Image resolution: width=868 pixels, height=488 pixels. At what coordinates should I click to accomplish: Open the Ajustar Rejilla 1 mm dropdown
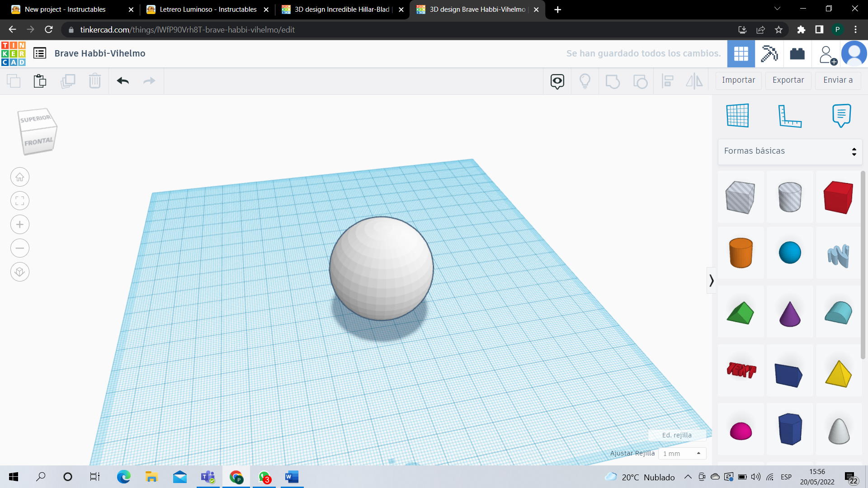682,453
